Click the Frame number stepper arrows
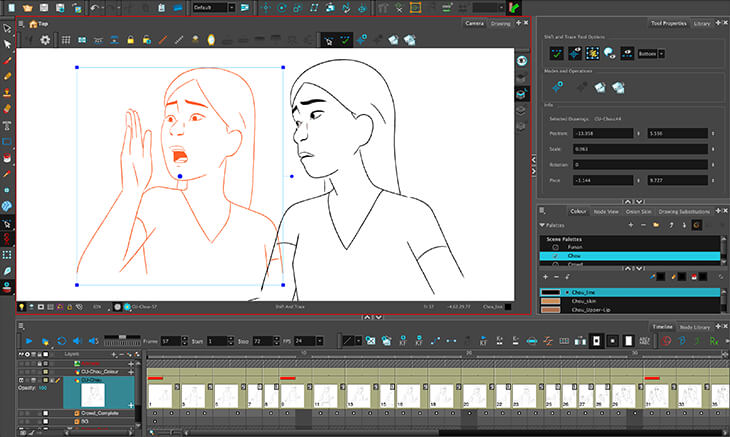Screen dimensions: 730x437 tap(184, 341)
